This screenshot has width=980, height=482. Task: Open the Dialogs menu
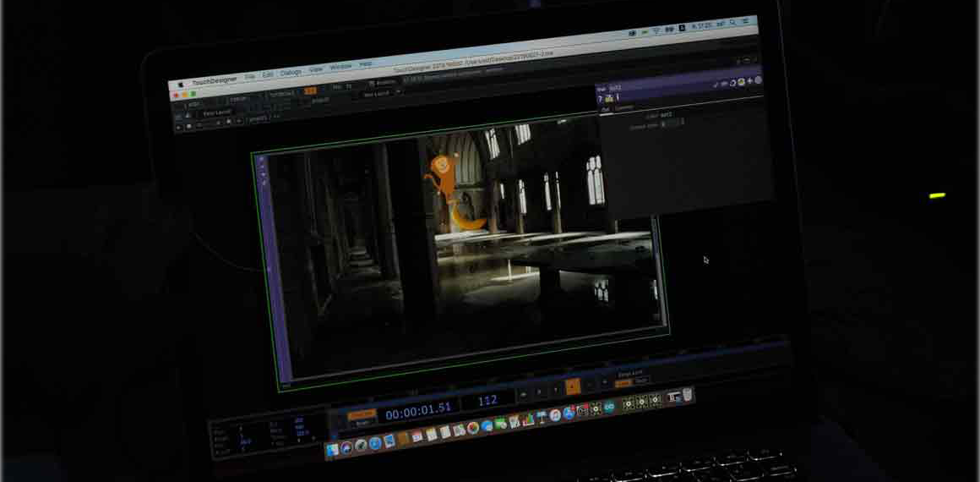pos(291,73)
